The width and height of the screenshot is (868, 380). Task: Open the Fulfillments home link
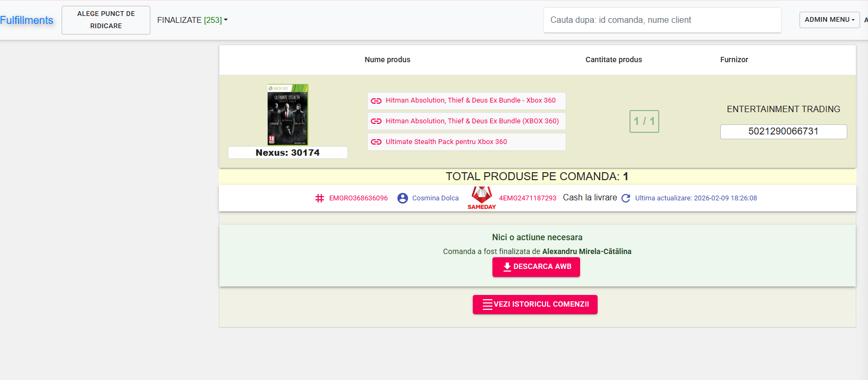[27, 20]
